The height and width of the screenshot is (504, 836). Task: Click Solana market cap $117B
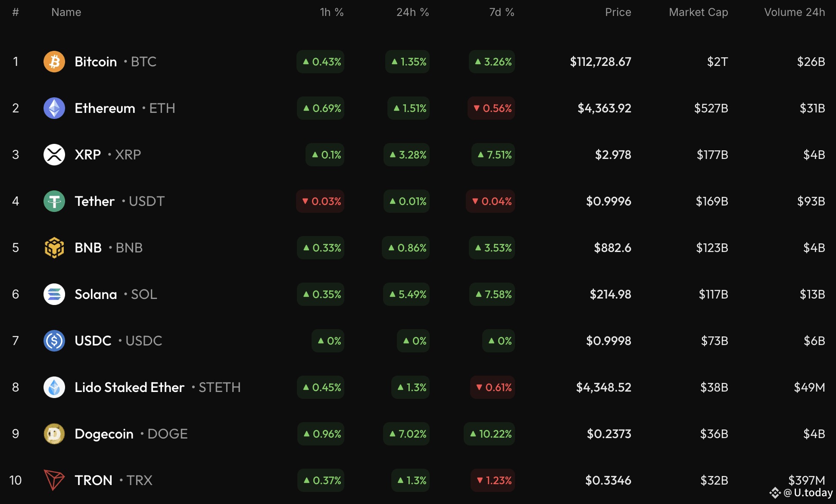(x=713, y=294)
